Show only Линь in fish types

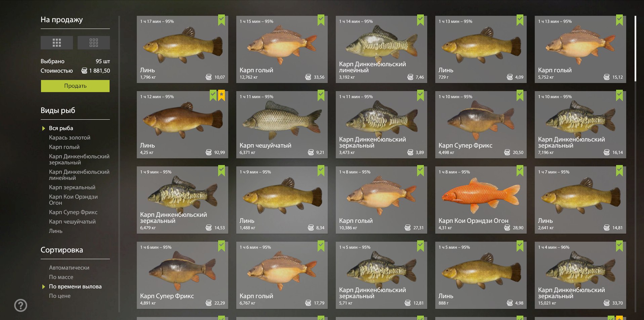[x=56, y=231]
